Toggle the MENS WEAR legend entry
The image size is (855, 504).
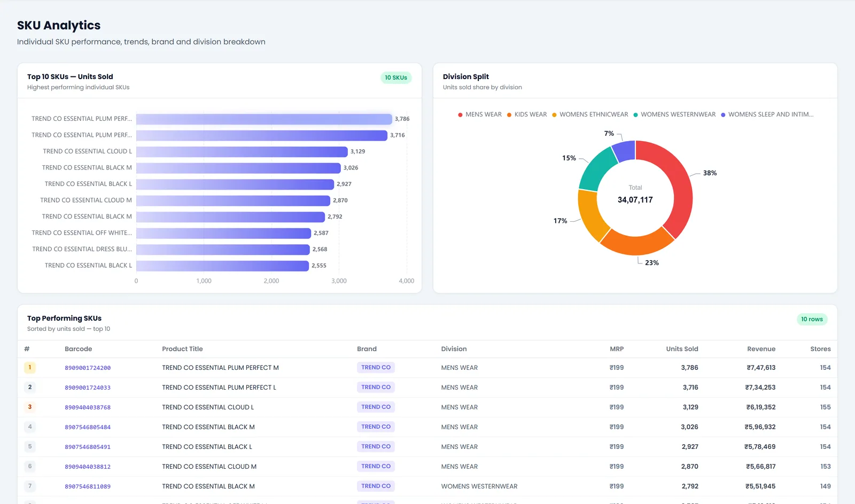click(479, 114)
